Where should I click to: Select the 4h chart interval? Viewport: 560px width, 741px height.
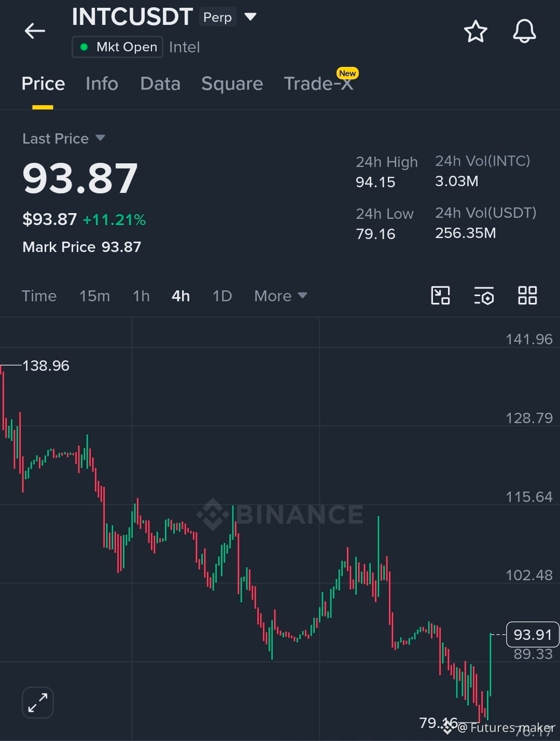pos(180,296)
